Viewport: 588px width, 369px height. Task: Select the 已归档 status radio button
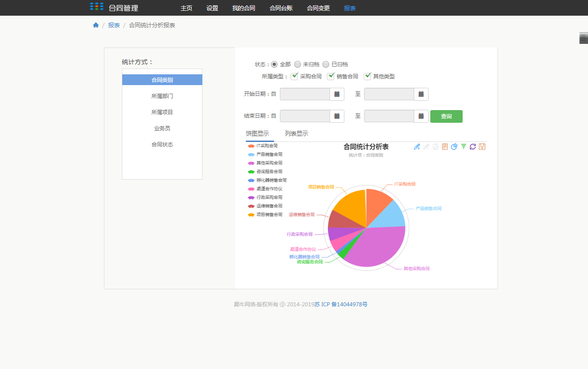[326, 64]
